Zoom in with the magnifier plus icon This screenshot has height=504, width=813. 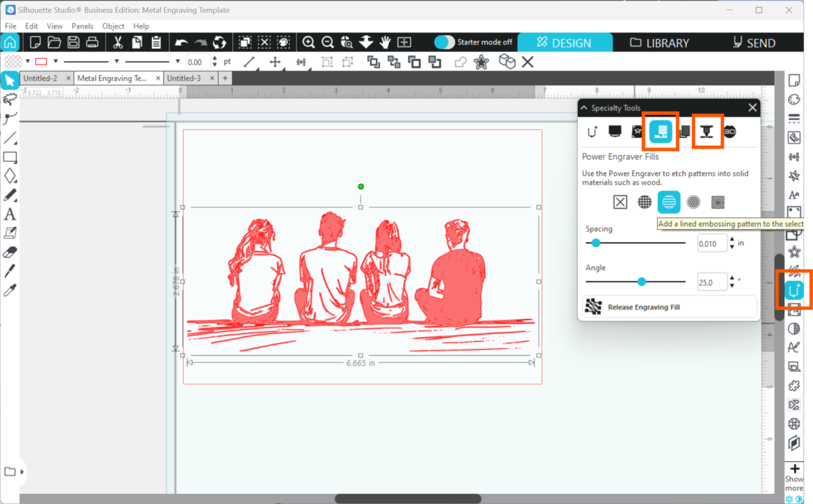point(309,42)
